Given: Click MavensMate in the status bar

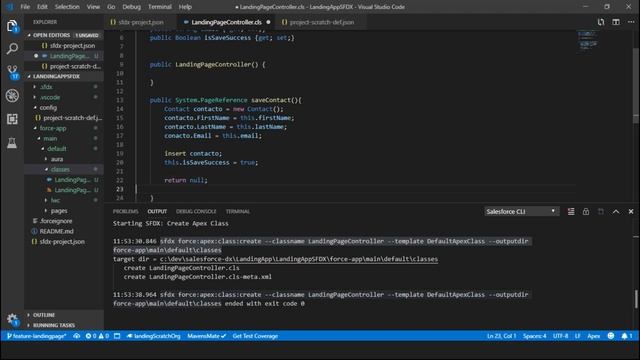Looking at the screenshot, I should tap(207, 336).
